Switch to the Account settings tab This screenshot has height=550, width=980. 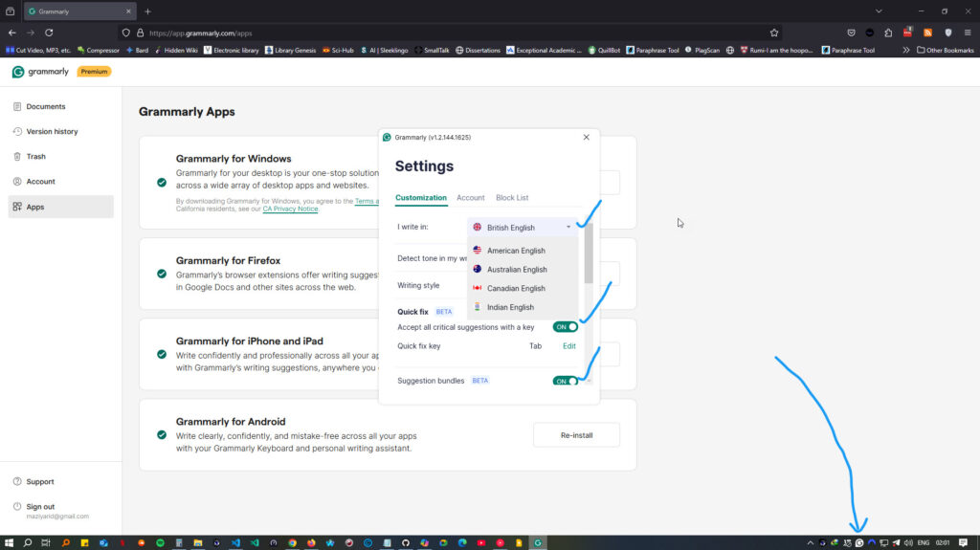[471, 197]
